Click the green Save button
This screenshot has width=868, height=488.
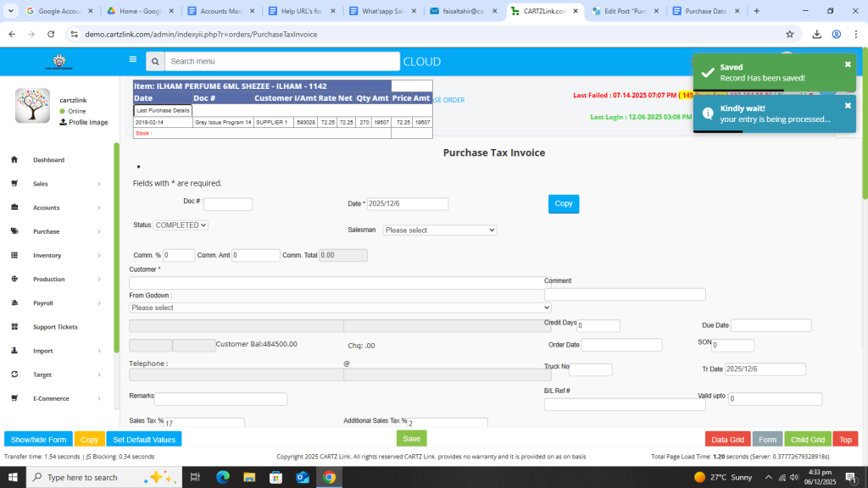click(411, 439)
